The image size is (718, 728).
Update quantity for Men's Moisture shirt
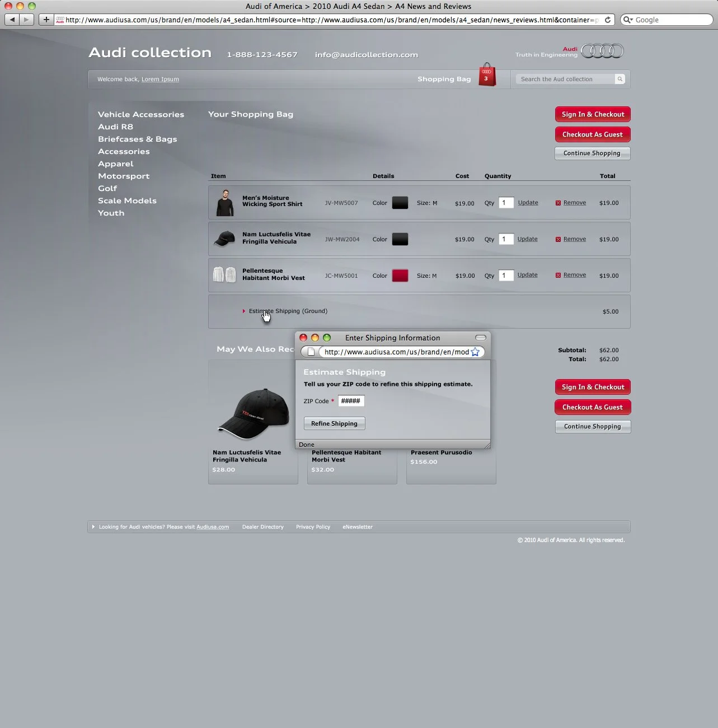pyautogui.click(x=528, y=203)
